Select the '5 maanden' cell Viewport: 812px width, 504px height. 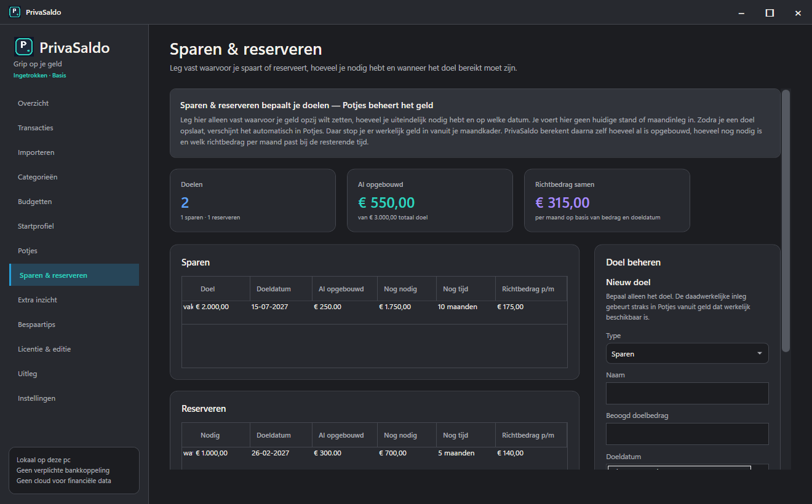pyautogui.click(x=456, y=453)
